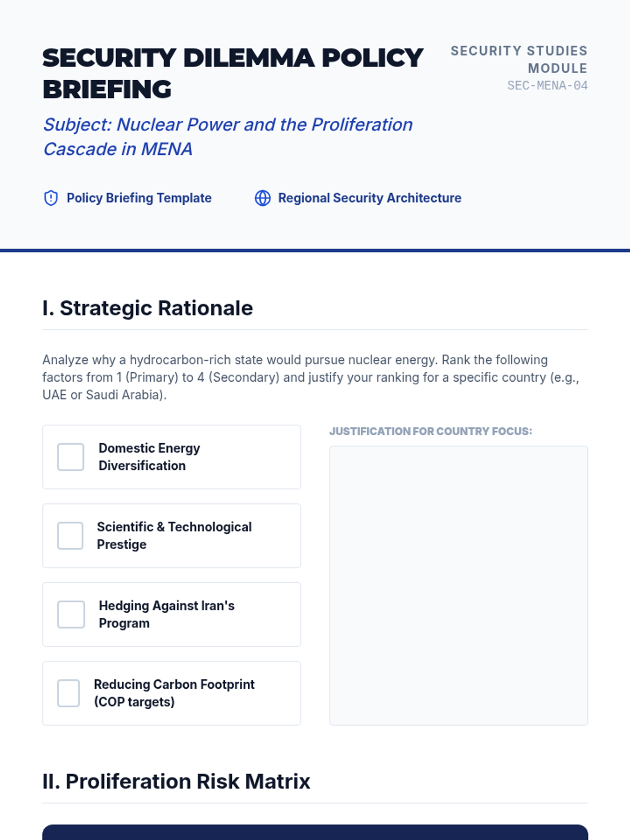The image size is (630, 840).
Task: Click the Policy Briefing Template label
Action: 139,198
